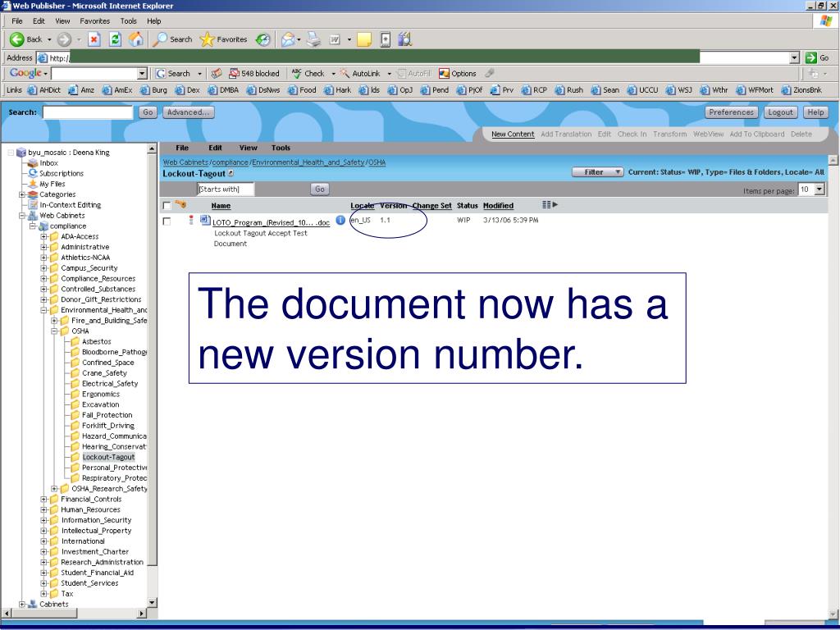Click the Web Publisher Search input field

pyautogui.click(x=88, y=112)
